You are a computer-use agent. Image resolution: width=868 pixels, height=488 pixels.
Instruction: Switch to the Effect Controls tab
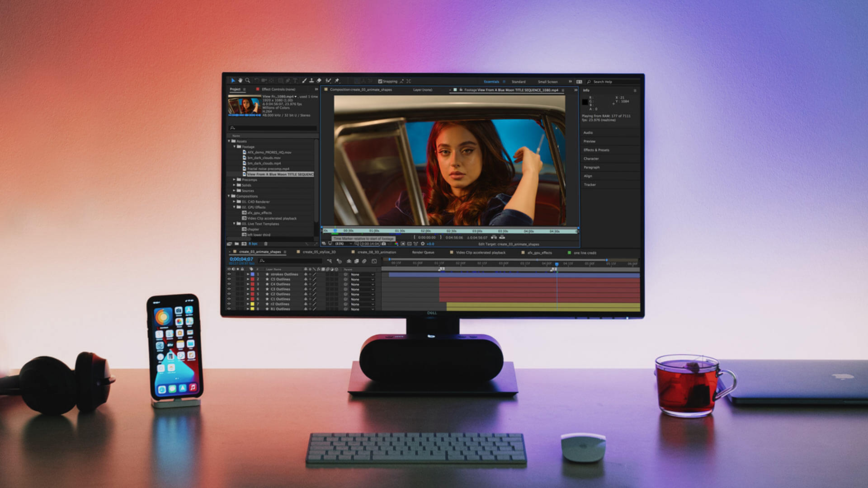[x=278, y=89]
